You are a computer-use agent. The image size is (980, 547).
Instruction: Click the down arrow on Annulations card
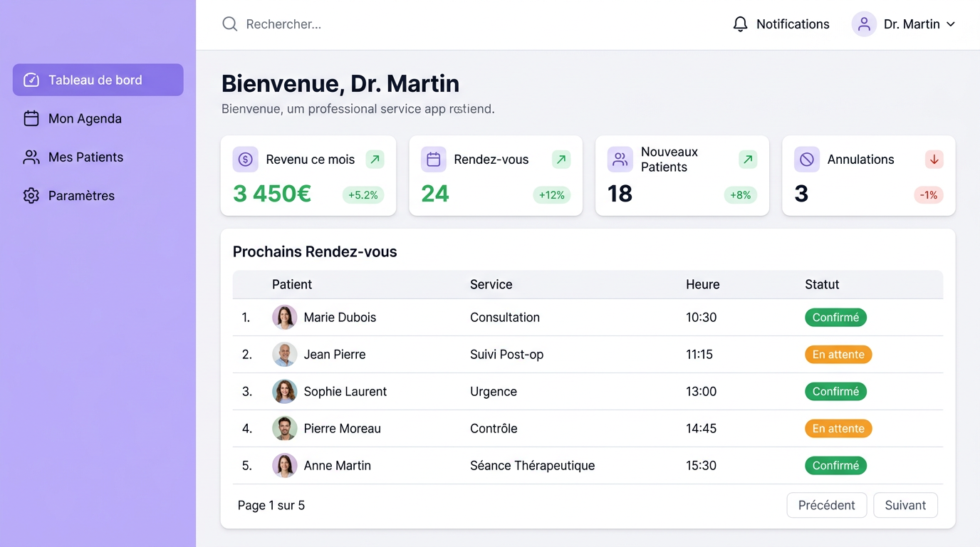pyautogui.click(x=934, y=160)
